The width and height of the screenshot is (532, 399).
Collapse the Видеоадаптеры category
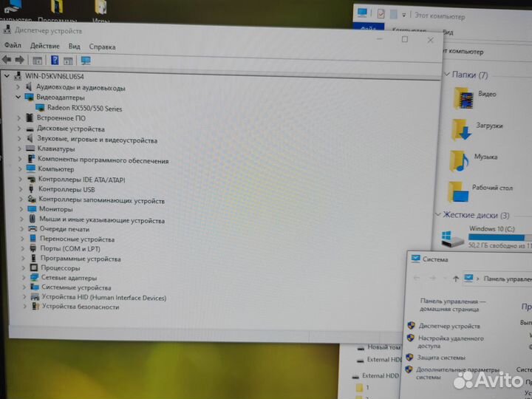[x=18, y=97]
